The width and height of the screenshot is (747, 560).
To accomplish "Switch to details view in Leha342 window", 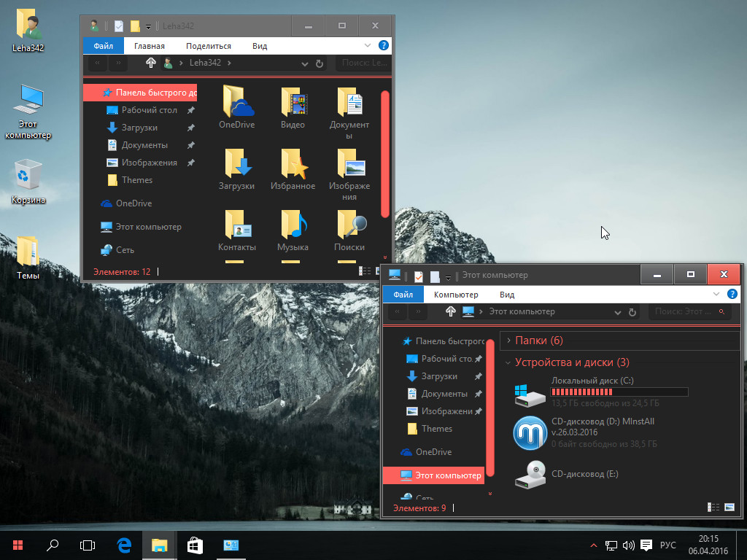I will click(x=364, y=271).
